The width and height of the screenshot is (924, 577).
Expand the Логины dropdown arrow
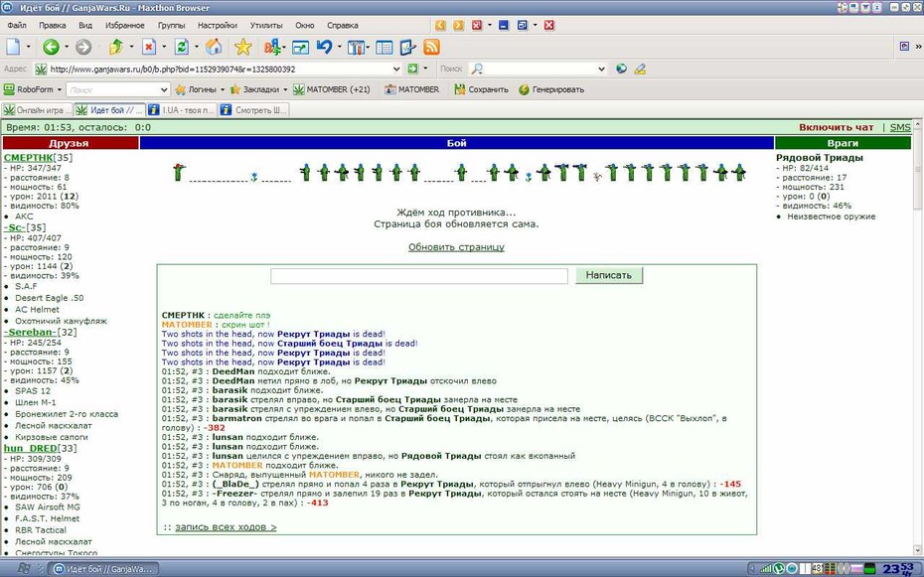(x=223, y=89)
